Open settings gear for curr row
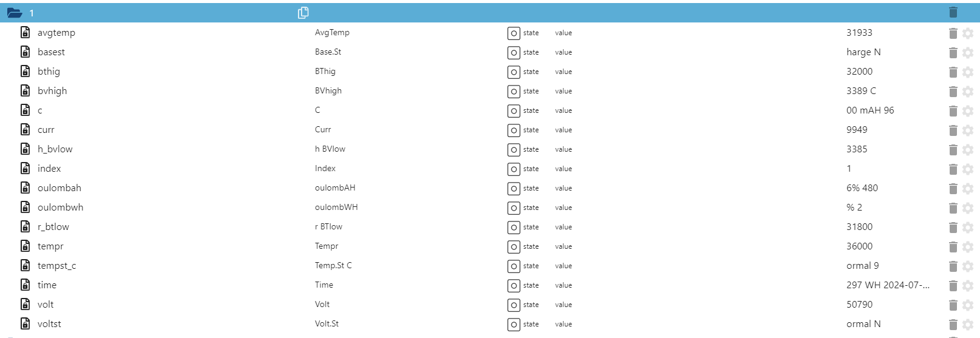Image resolution: width=980 pixels, height=338 pixels. coord(968,130)
